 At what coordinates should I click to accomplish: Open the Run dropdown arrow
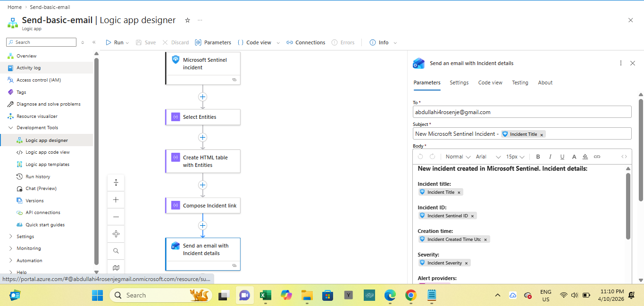(127, 43)
